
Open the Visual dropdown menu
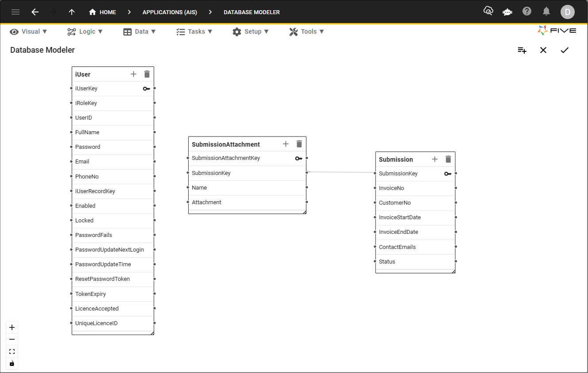[x=28, y=31]
